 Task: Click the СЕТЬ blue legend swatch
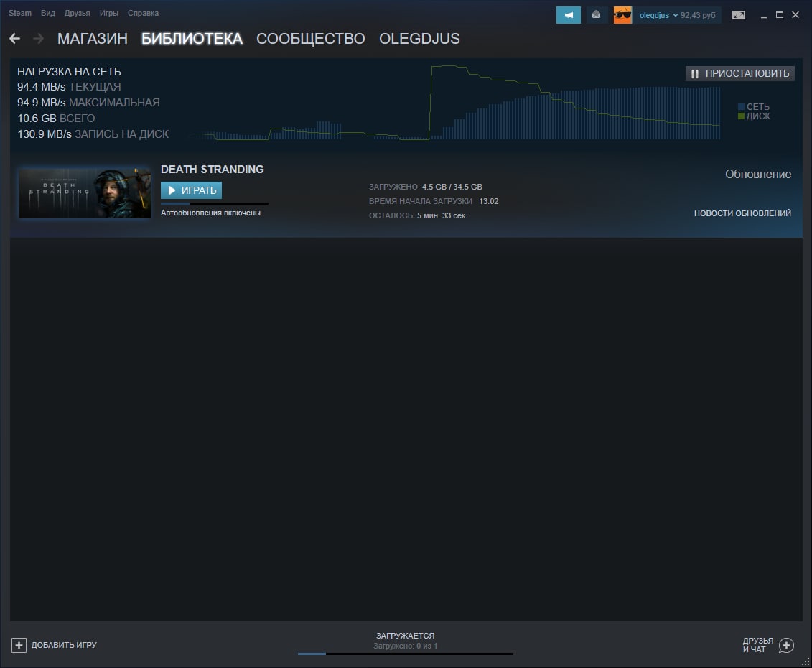pyautogui.click(x=741, y=107)
